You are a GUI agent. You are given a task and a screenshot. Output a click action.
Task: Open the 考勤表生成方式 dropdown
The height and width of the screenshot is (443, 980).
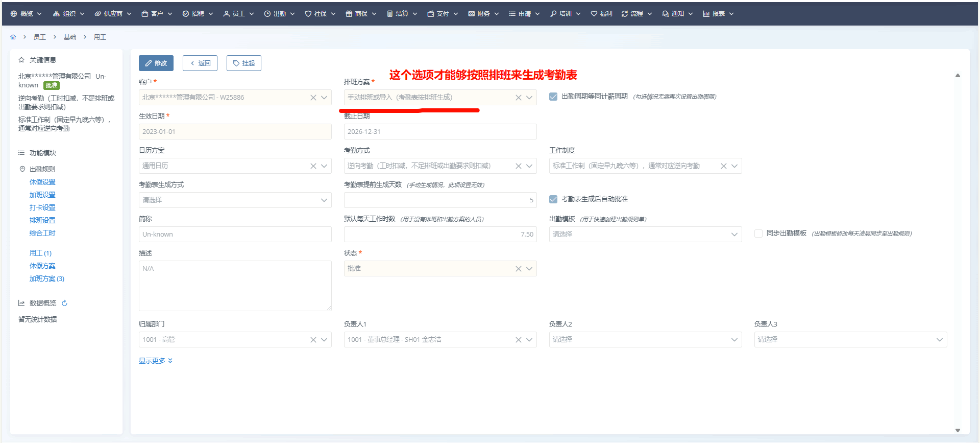[235, 200]
